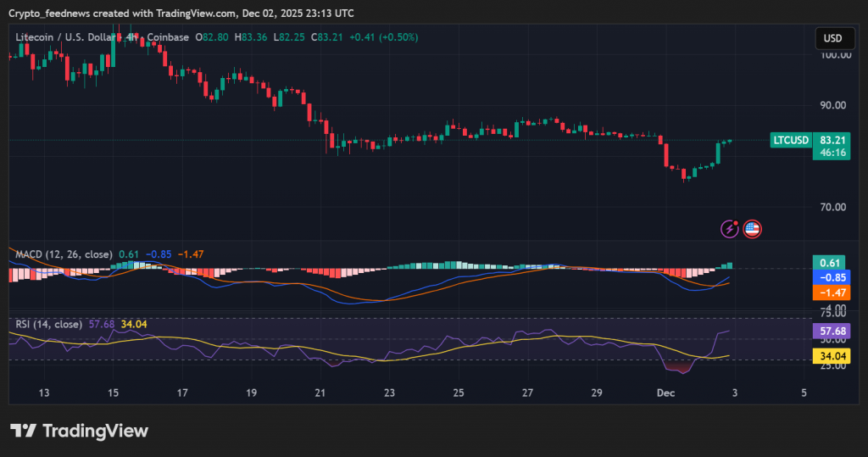Click the 5 date label on time axis
This screenshot has height=457, width=868.
pos(804,393)
